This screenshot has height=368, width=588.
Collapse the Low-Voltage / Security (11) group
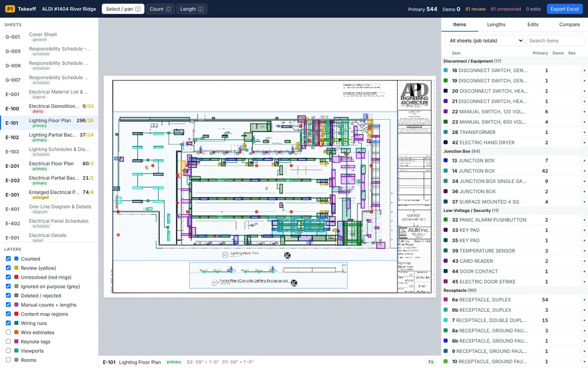[514, 210]
